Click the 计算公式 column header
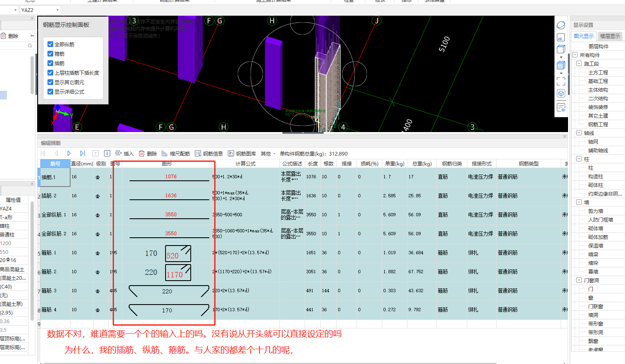625x364 pixels. [246, 164]
